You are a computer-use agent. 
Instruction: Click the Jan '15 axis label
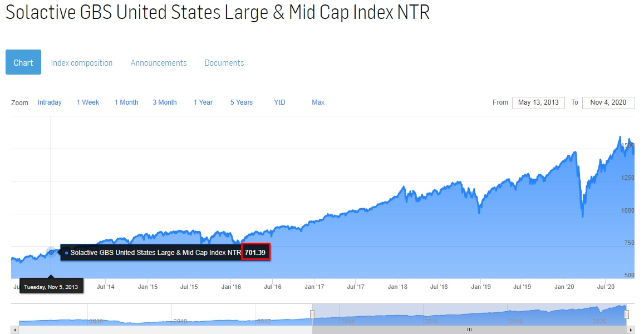point(148,287)
